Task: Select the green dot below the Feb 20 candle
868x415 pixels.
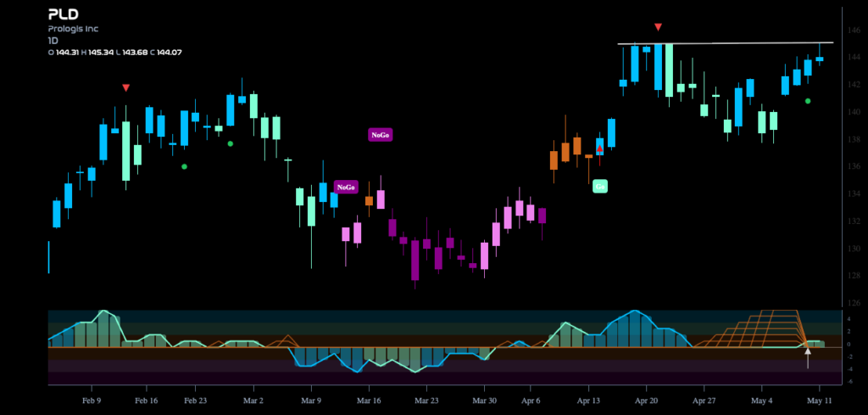Action: (x=184, y=166)
